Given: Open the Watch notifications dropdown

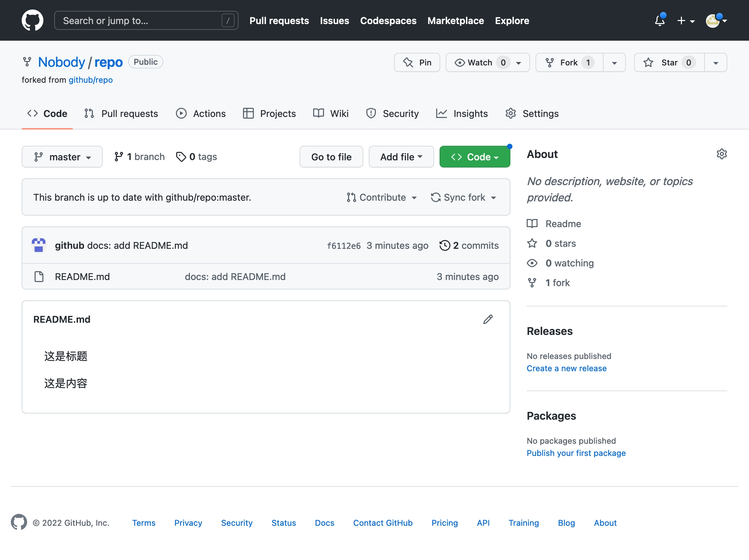Looking at the screenshot, I should click(x=487, y=62).
